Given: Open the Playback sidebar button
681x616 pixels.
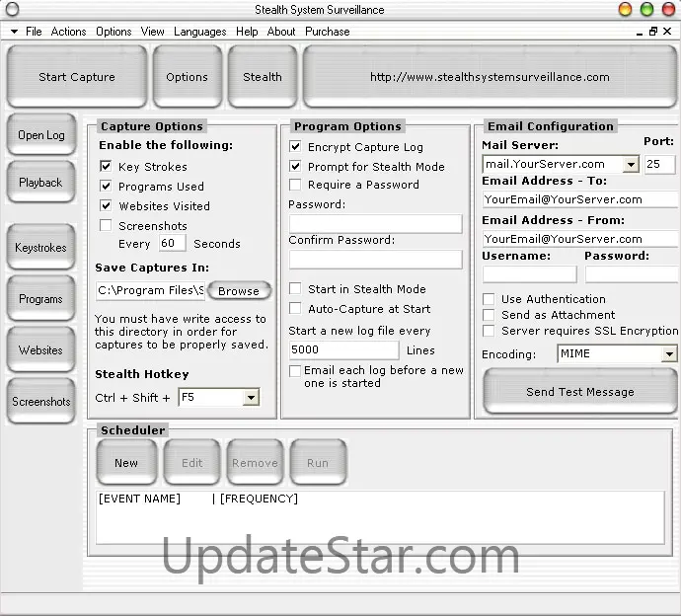Looking at the screenshot, I should coord(41,183).
